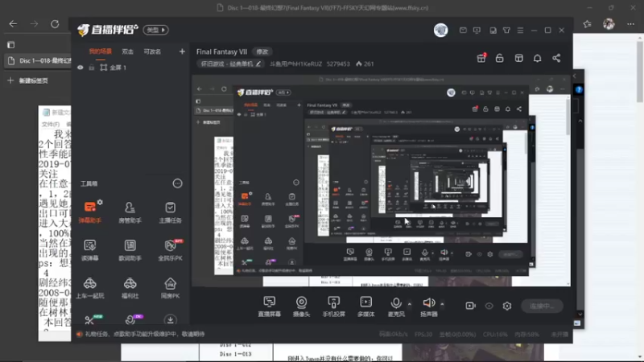This screenshot has width=644, height=362.
Task: Open the 房管助手 tool
Action: [x=130, y=212]
